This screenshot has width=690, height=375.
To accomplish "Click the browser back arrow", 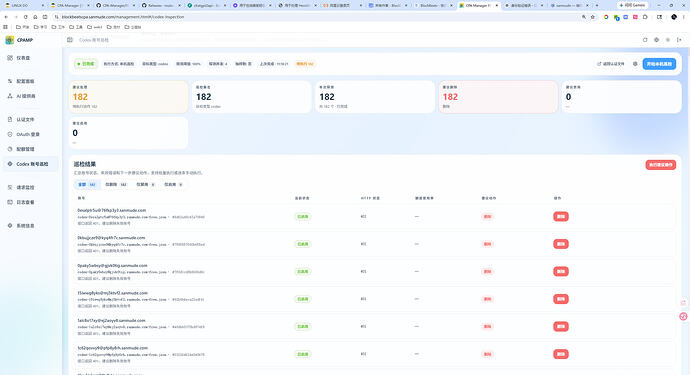I will (6, 17).
